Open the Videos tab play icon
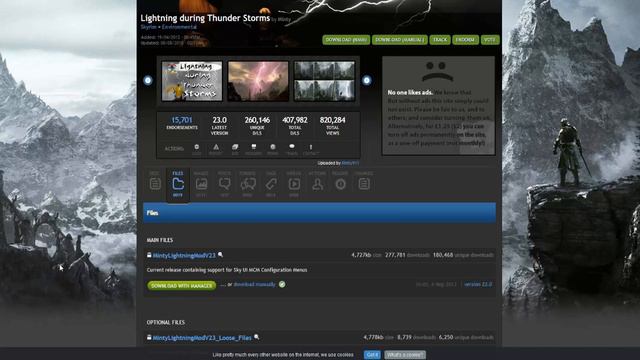The image size is (640, 360). [x=294, y=184]
